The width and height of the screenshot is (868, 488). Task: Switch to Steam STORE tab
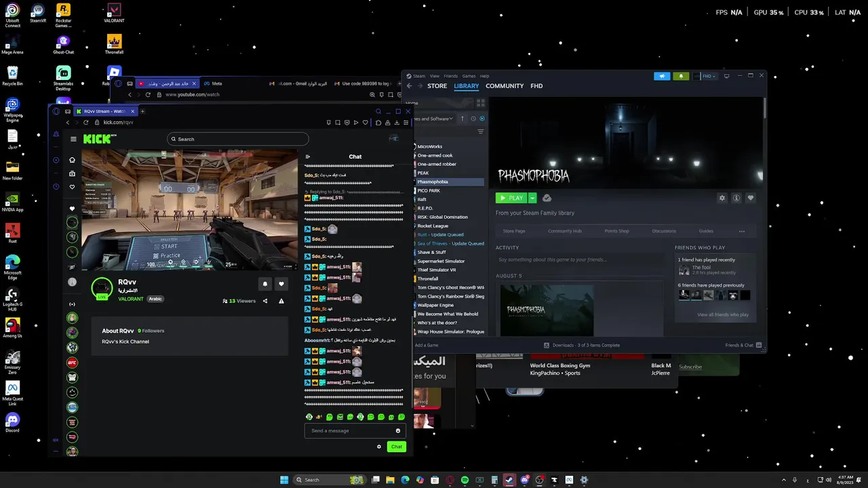click(x=437, y=86)
